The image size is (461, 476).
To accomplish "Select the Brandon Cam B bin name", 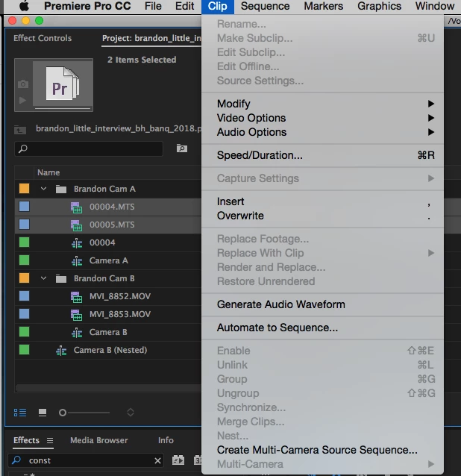I will [x=104, y=278].
